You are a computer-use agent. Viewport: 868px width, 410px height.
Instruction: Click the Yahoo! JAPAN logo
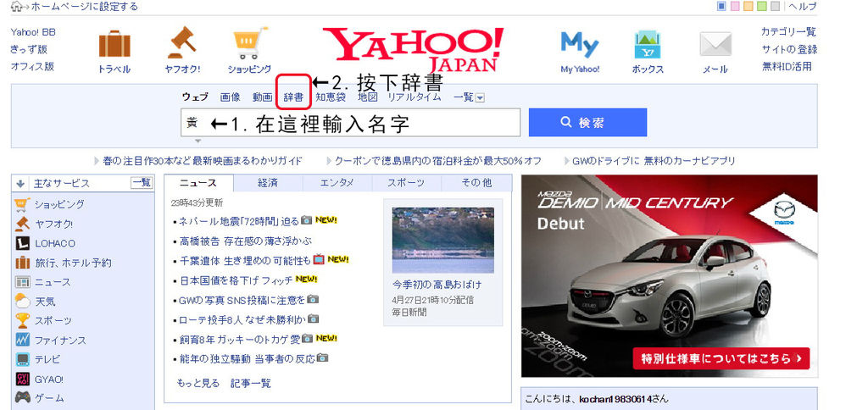(414, 50)
